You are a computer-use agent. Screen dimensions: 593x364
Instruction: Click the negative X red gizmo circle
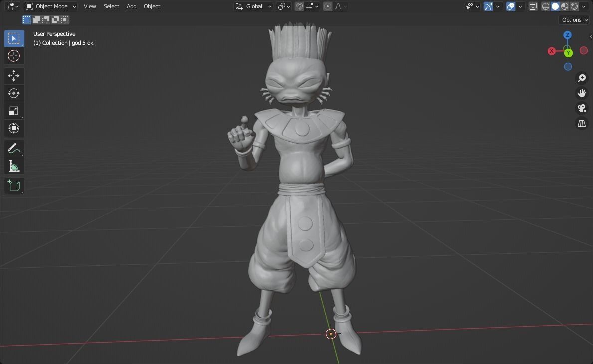click(x=584, y=50)
